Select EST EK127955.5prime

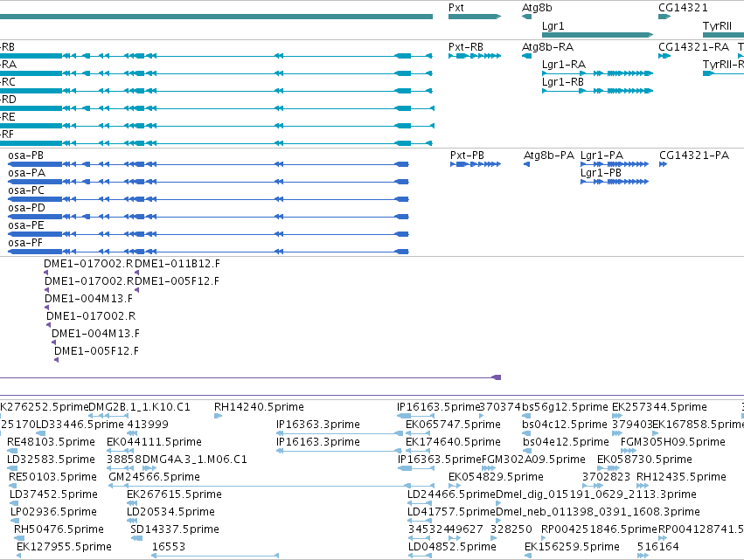tap(64, 547)
